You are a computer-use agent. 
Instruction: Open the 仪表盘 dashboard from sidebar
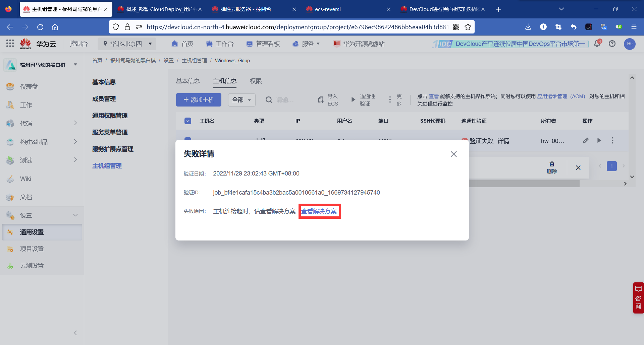pyautogui.click(x=29, y=86)
